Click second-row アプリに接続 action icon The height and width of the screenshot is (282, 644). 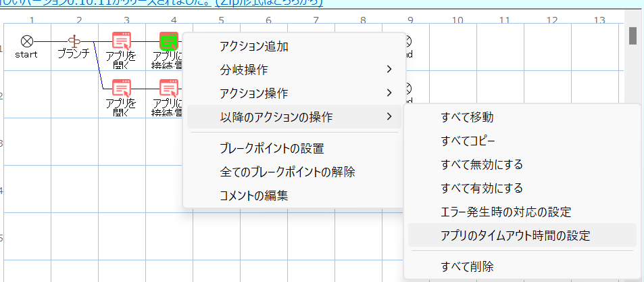(168, 89)
